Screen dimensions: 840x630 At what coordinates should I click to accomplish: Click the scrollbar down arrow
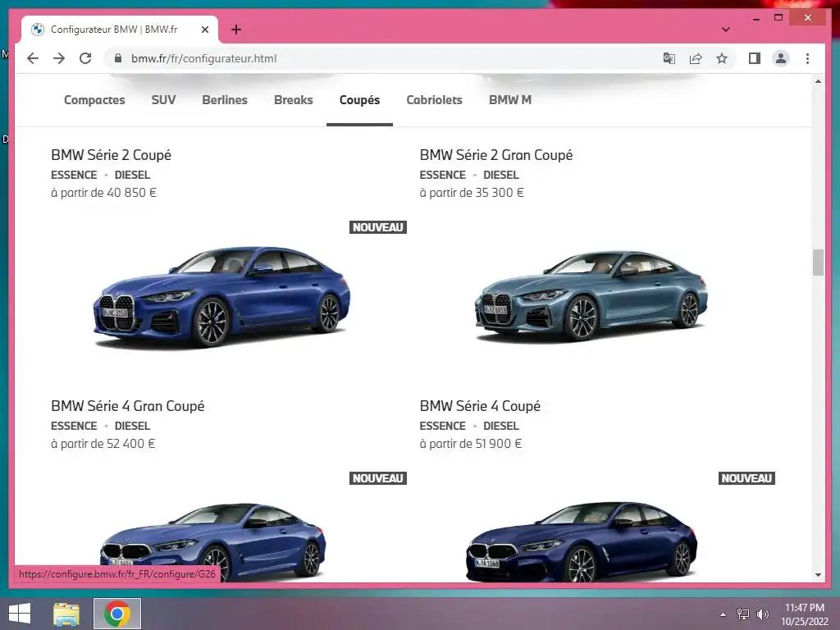(x=818, y=575)
